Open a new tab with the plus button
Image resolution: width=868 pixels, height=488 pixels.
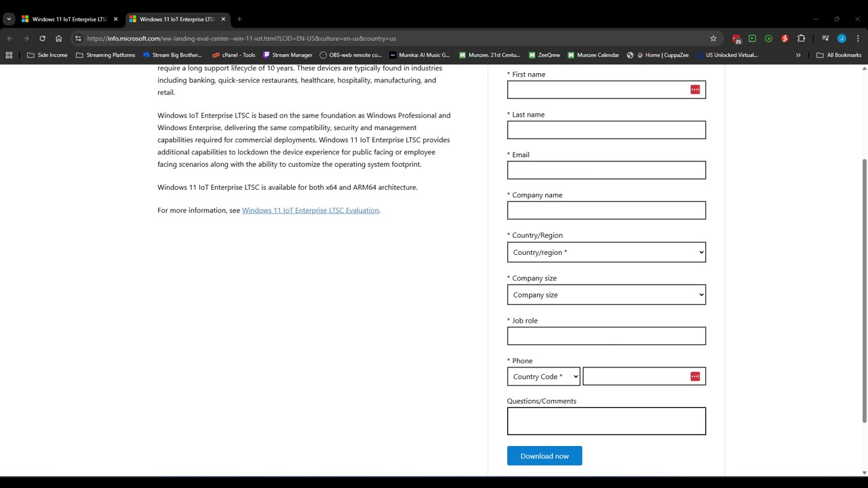point(239,19)
